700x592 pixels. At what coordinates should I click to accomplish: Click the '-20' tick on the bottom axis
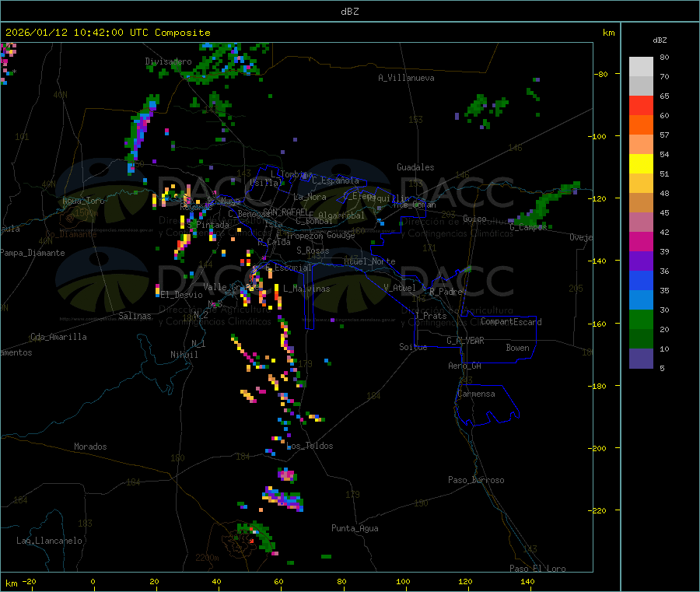click(x=29, y=581)
